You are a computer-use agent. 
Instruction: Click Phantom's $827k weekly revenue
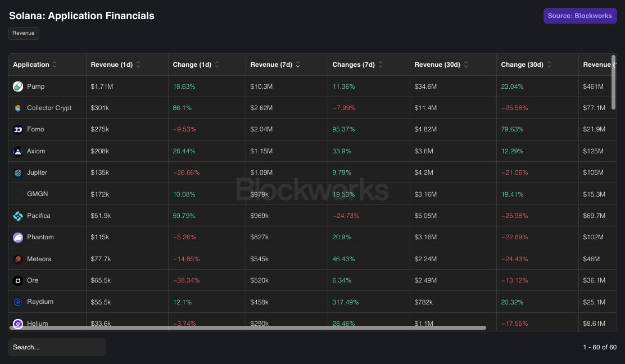(x=260, y=238)
